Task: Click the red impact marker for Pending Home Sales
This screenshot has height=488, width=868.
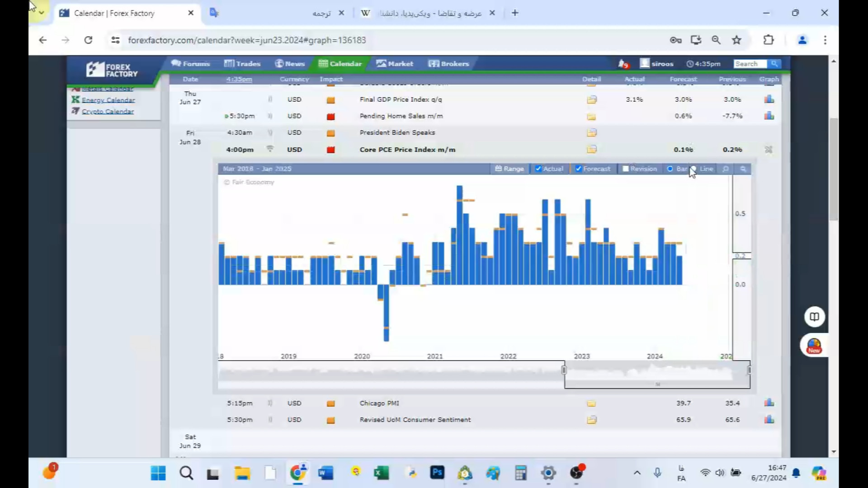Action: pos(330,116)
